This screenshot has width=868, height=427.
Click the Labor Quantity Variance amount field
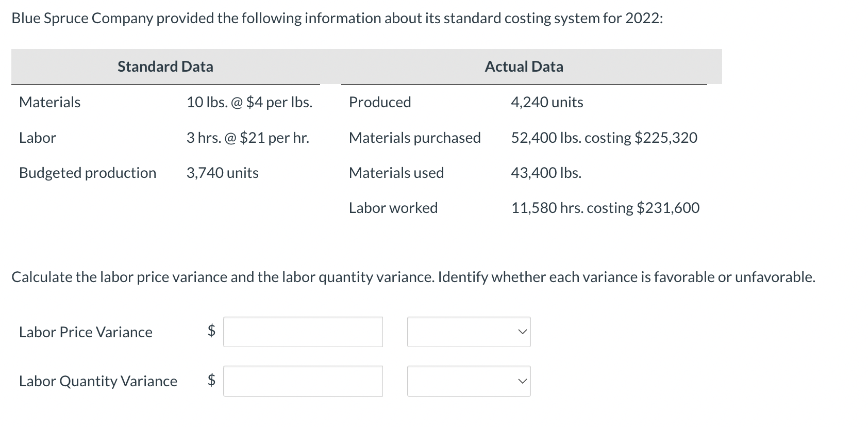click(x=303, y=381)
